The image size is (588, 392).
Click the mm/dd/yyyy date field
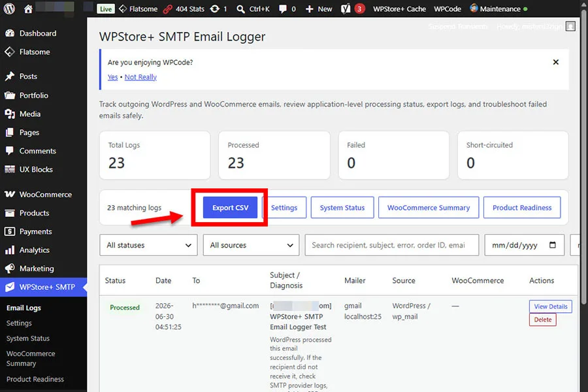524,245
